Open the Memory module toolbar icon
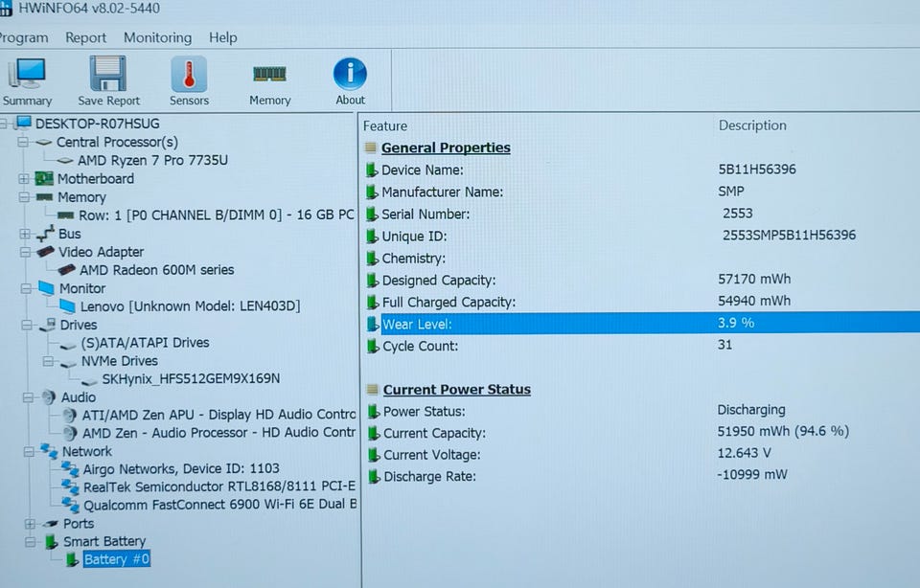 269,74
